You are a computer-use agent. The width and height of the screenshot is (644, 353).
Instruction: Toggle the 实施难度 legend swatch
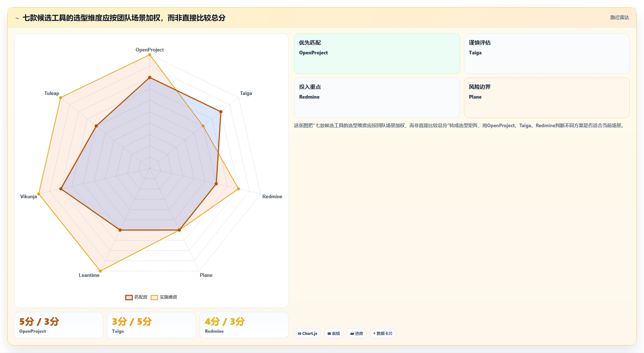coord(154,298)
